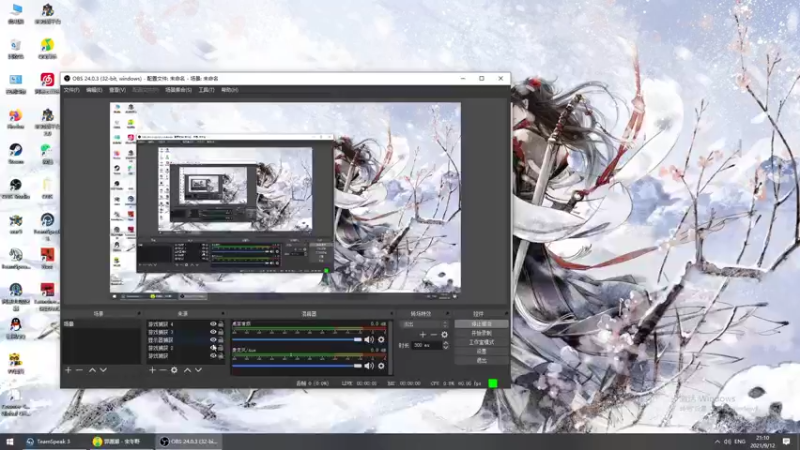The image size is (800, 450).
Task: Remove a transition with the minus icon
Action: coord(434,335)
